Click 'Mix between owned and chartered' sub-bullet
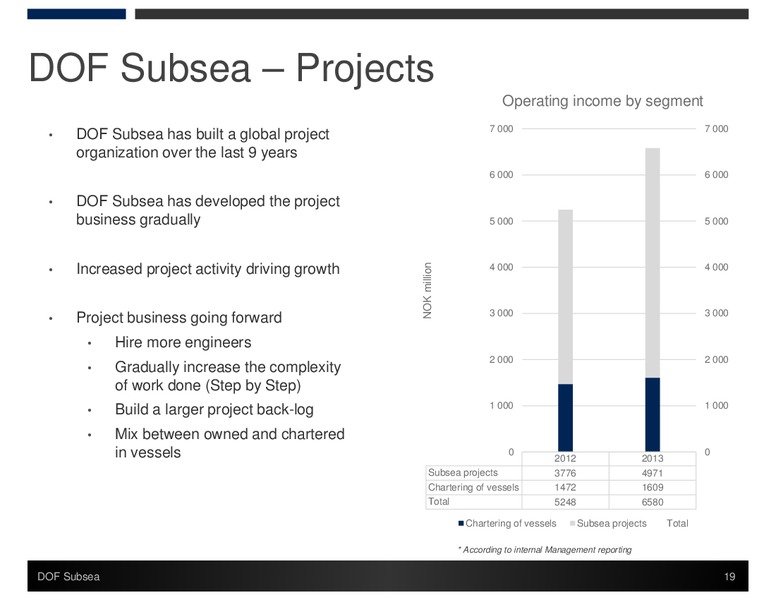The height and width of the screenshot is (600, 776). (x=230, y=443)
